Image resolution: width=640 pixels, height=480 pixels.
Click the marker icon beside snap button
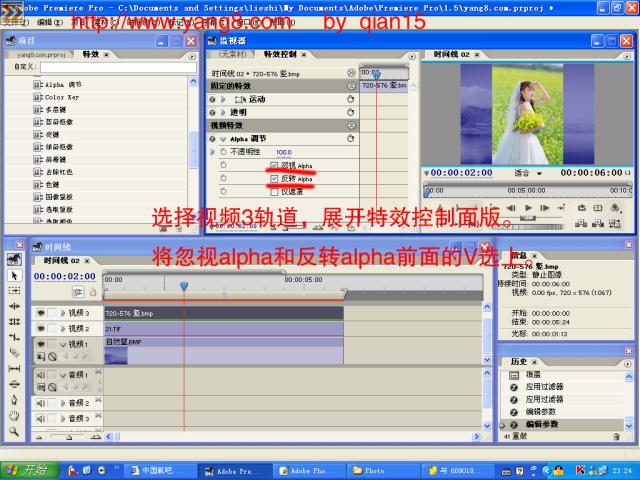tap(93, 292)
